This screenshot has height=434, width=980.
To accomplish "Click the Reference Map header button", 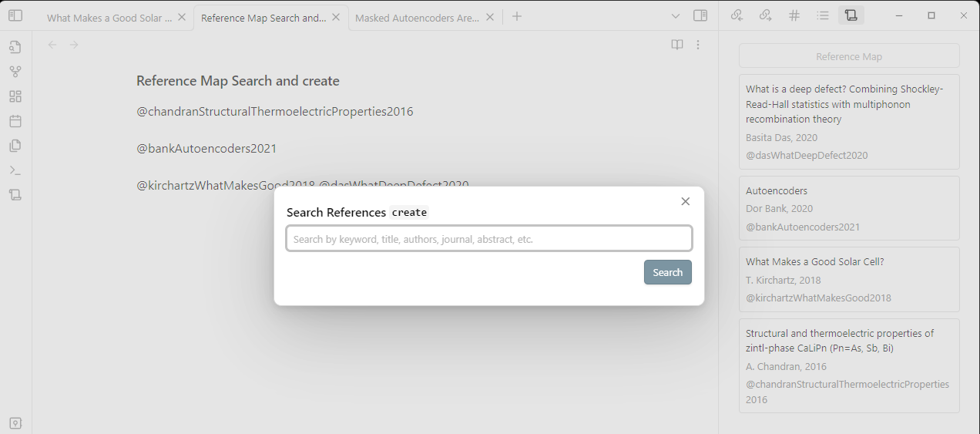I will (x=849, y=56).
